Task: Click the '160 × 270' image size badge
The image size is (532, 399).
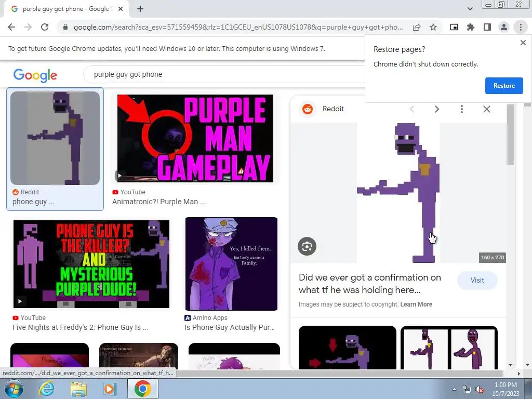Action: click(493, 258)
